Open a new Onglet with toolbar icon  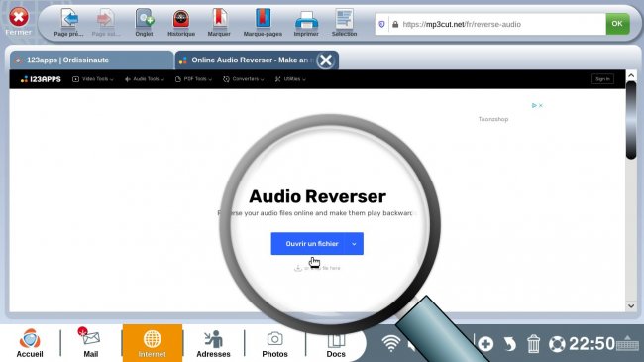coord(145,19)
